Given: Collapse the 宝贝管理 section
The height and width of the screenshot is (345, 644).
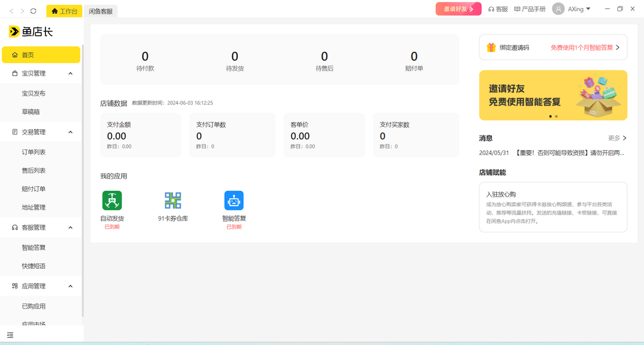Looking at the screenshot, I should point(70,73).
